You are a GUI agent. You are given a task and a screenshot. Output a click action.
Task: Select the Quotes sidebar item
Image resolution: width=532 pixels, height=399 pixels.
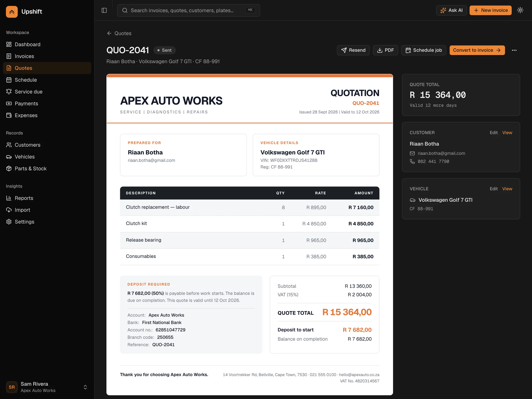[47, 68]
